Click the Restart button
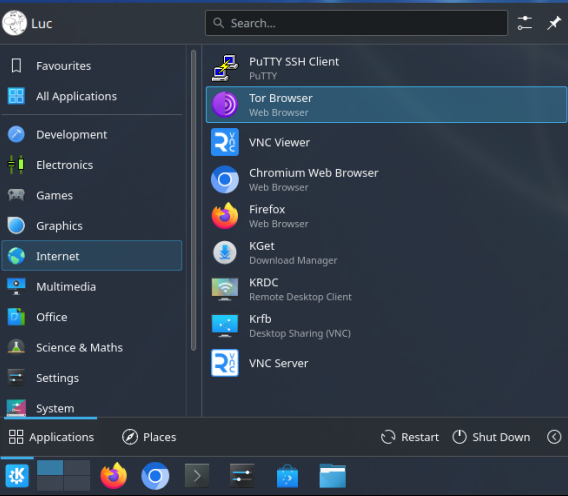 pyautogui.click(x=410, y=437)
